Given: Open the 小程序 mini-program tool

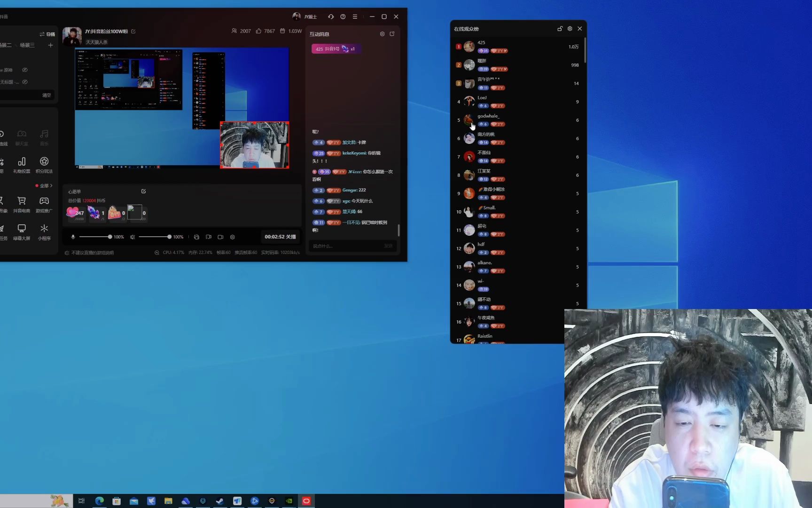Looking at the screenshot, I should 44,232.
